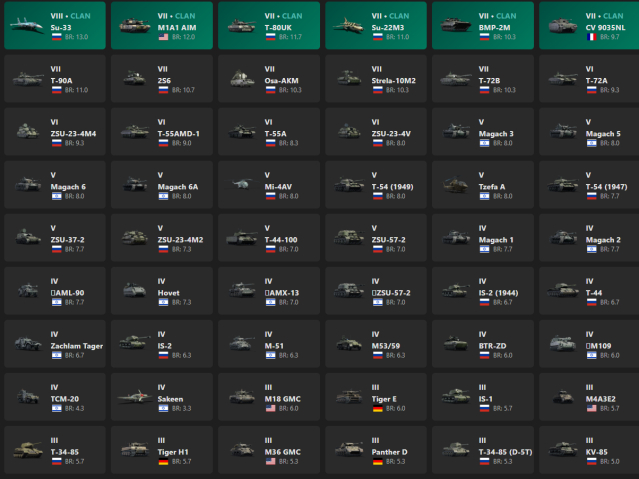Click the M18 GMC vehicle icon
This screenshot has height=479, width=639.
click(x=240, y=396)
